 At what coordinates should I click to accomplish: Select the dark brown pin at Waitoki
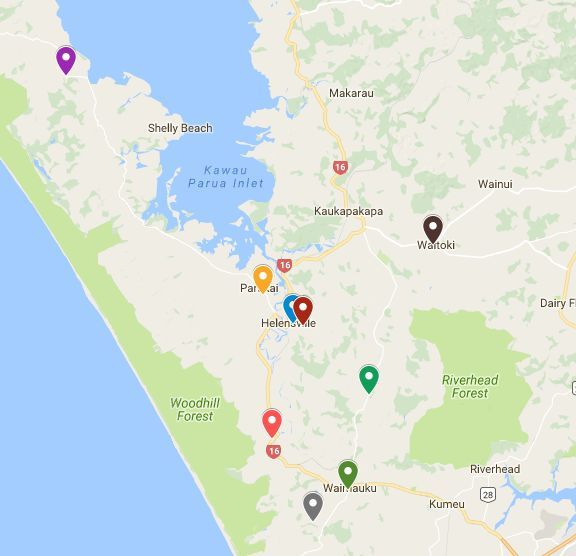(x=433, y=229)
